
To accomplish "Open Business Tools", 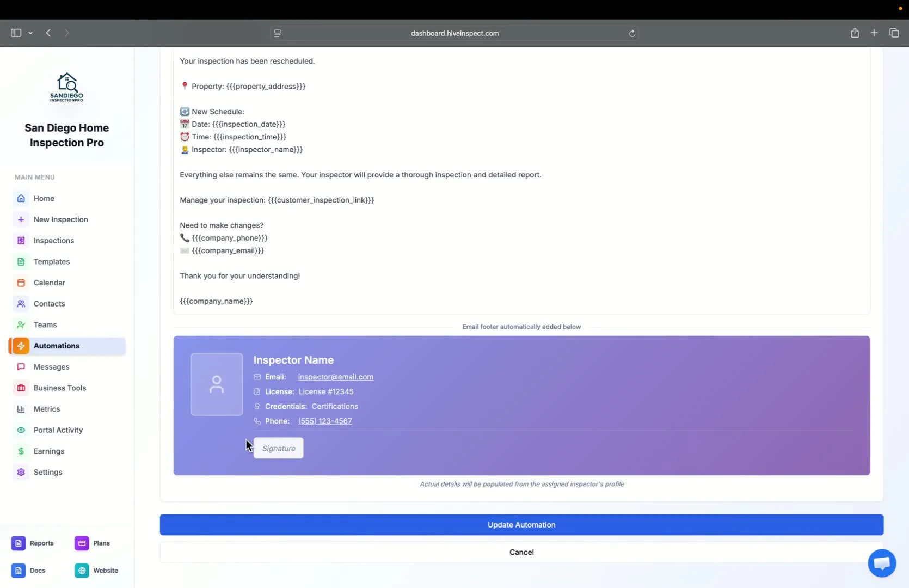I will [60, 388].
